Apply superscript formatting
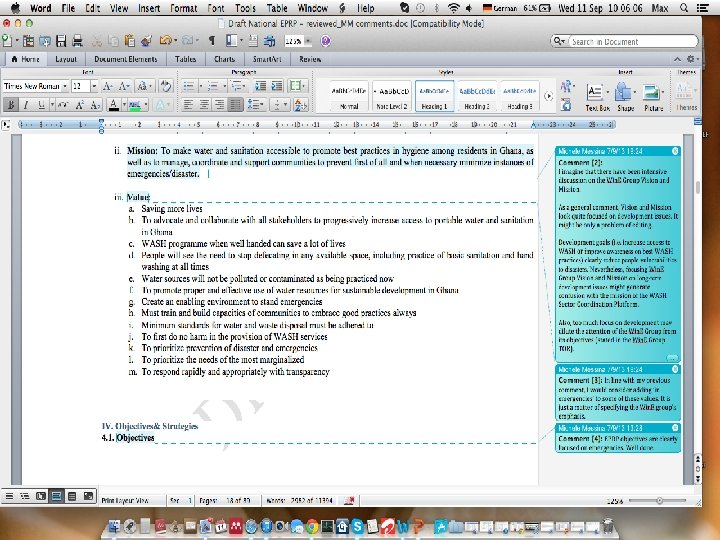This screenshot has width=720, height=540. tap(79, 105)
